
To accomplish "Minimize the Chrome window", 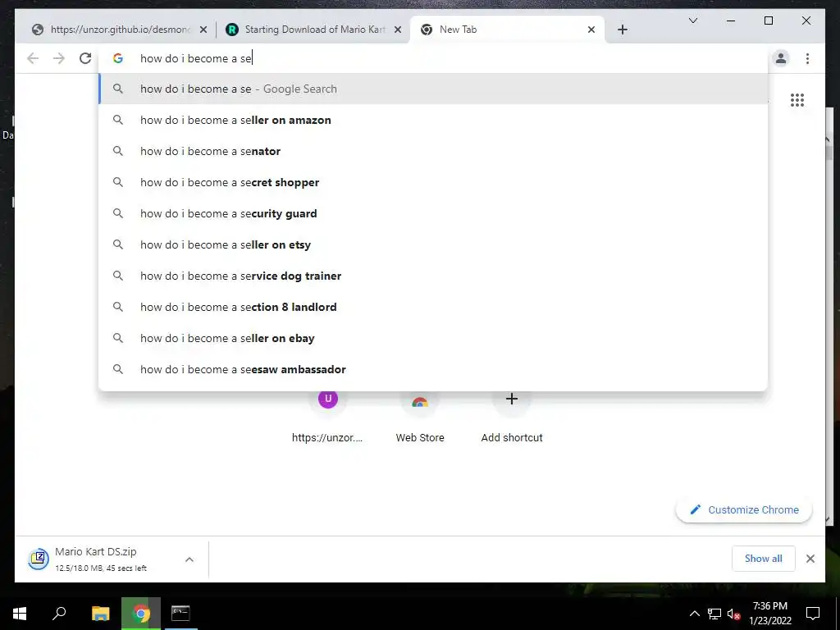I will coord(731,21).
